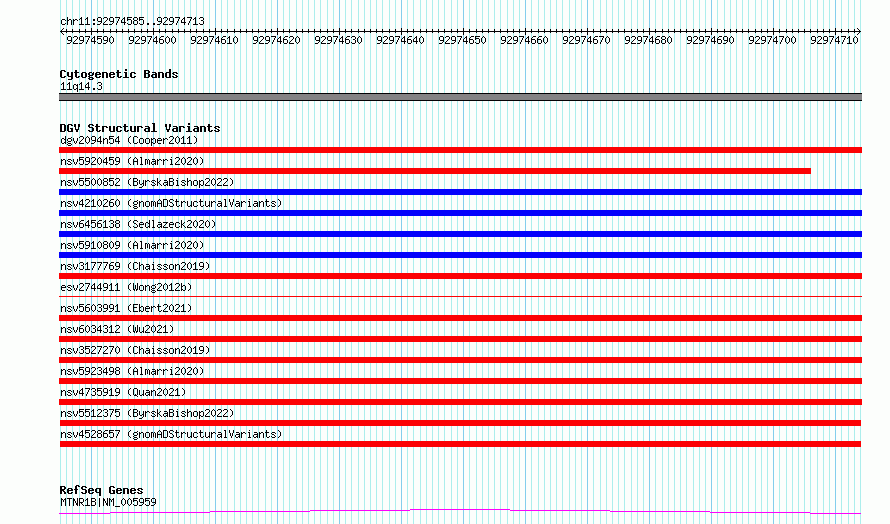This screenshot has height=524, width=890.
Task: Click the dgv2094n54 (Cooper2011) label
Action: [129, 140]
